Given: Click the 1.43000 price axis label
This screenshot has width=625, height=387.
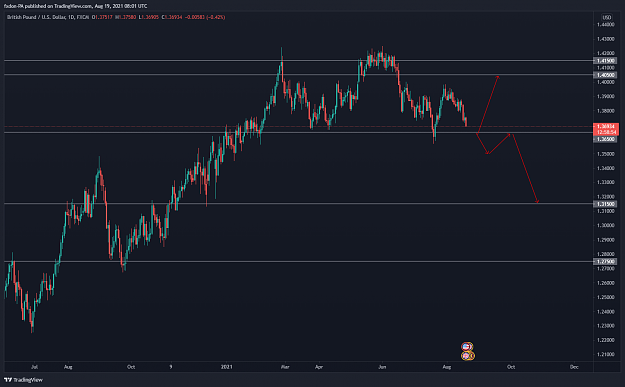Looking at the screenshot, I should click(x=605, y=39).
